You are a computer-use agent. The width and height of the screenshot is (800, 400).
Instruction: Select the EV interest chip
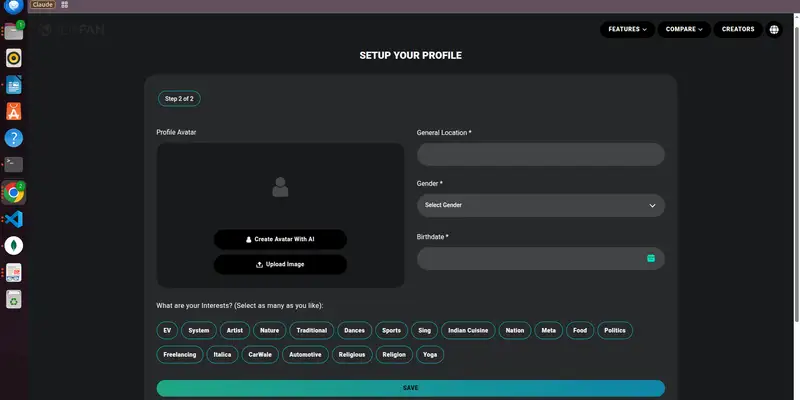click(x=167, y=331)
